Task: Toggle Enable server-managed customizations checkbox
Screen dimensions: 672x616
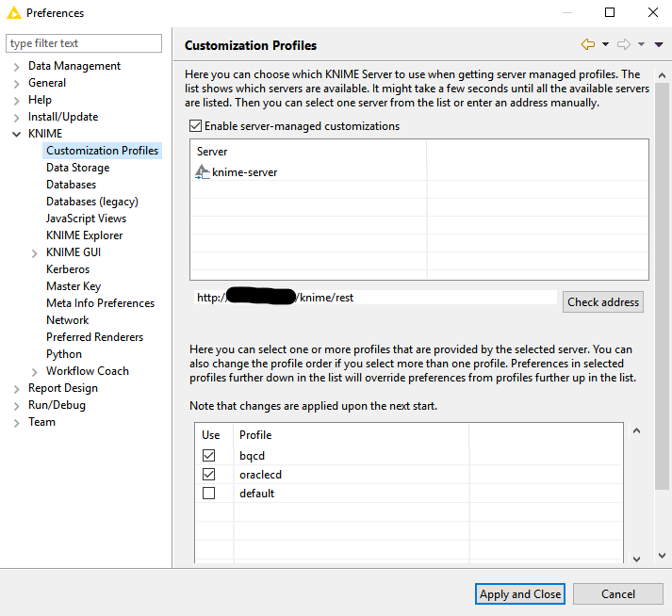Action: tap(195, 126)
